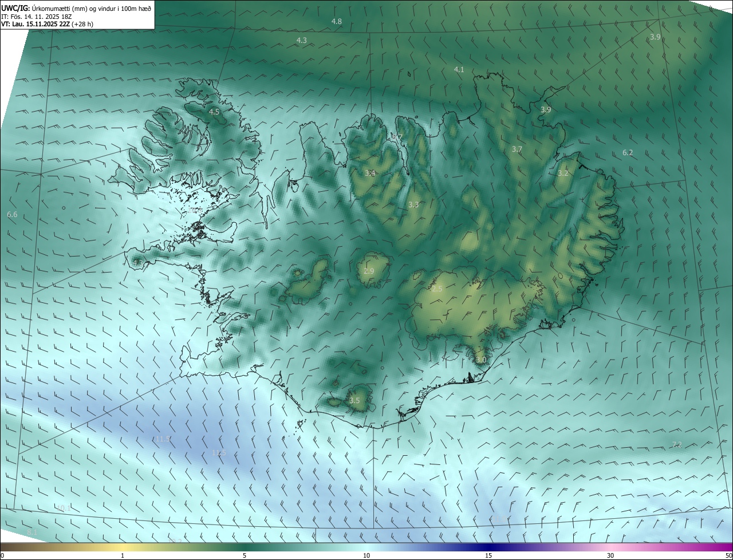
Task: Click the 5 tick on the color scale
Action: pyautogui.click(x=245, y=555)
